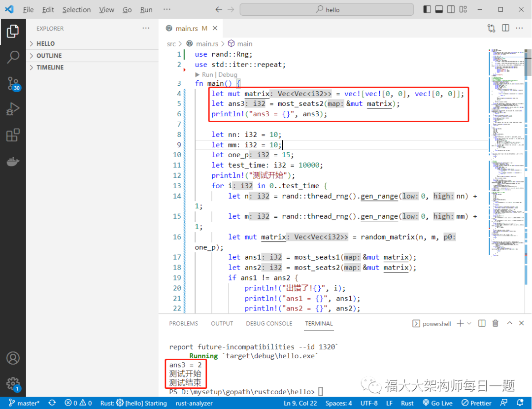Open Customize Layout icon
The width and height of the screenshot is (532, 409).
(x=463, y=9)
